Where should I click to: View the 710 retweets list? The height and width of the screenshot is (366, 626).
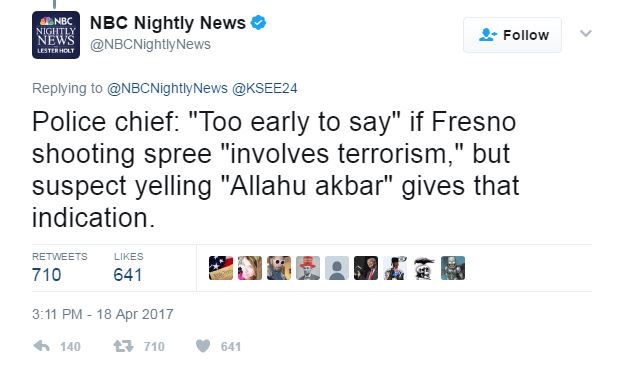click(x=59, y=268)
